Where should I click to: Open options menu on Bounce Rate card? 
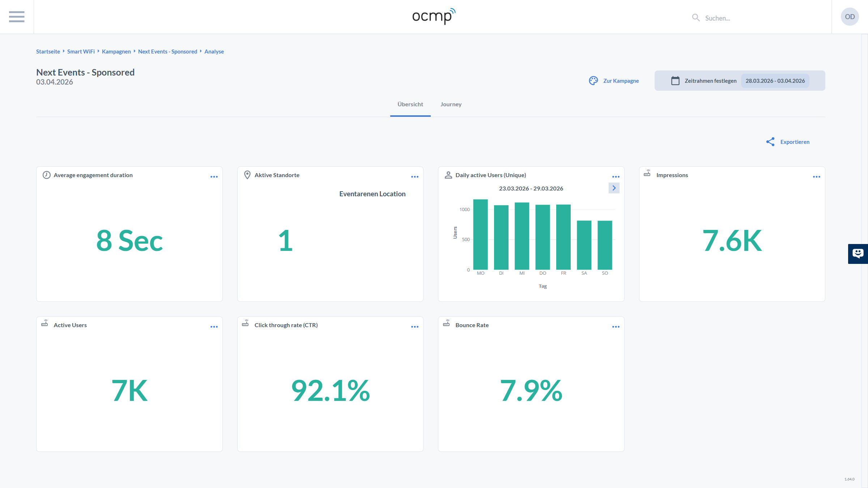616,327
